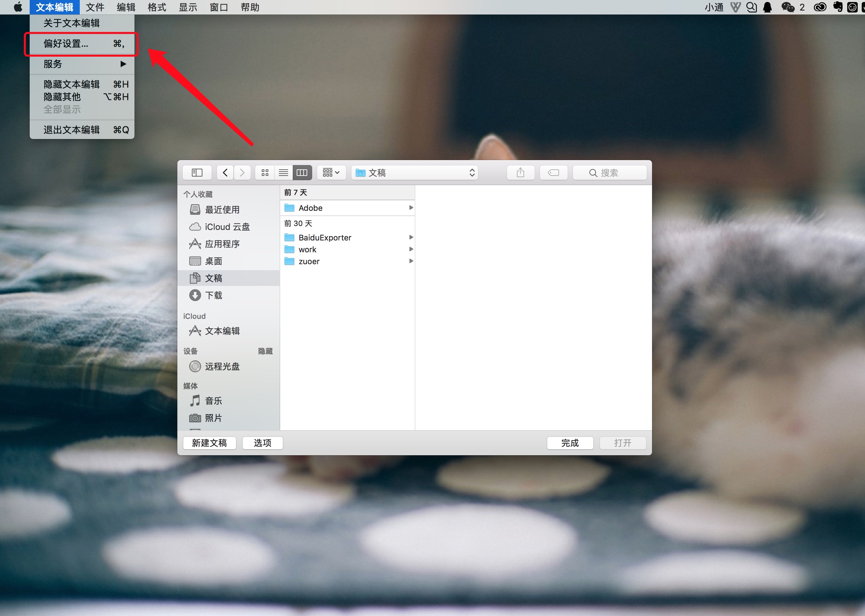
Task: Open the 帮助 menu
Action: pyautogui.click(x=250, y=7)
